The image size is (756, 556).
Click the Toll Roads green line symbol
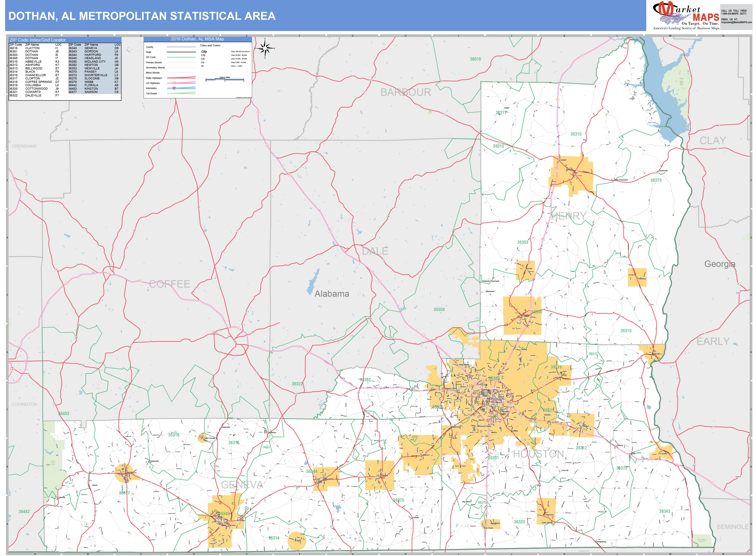(x=181, y=93)
